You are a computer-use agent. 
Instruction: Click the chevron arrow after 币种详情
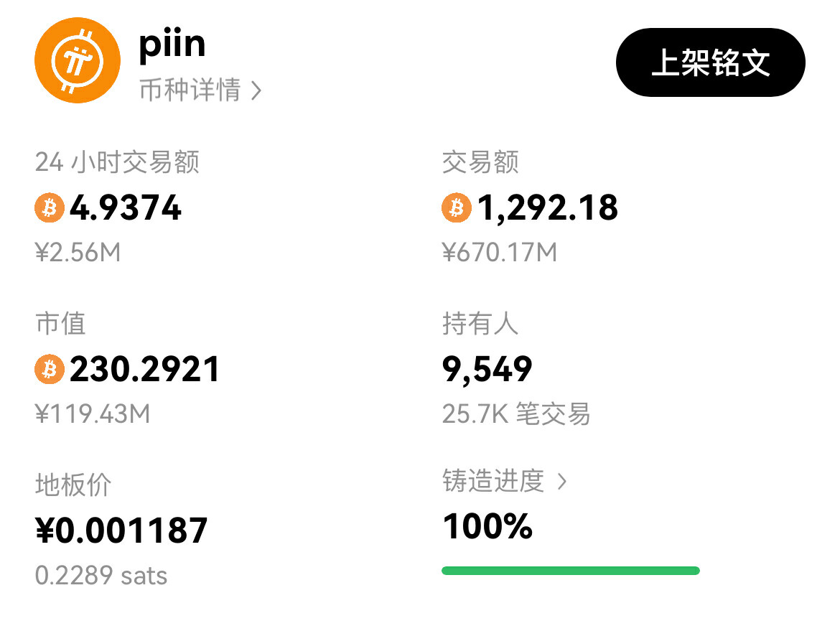coord(256,91)
